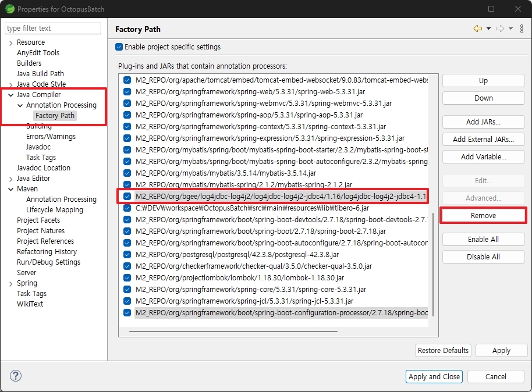Open Project Natures page
Image resolution: width=532 pixels, height=392 pixels.
coord(41,230)
